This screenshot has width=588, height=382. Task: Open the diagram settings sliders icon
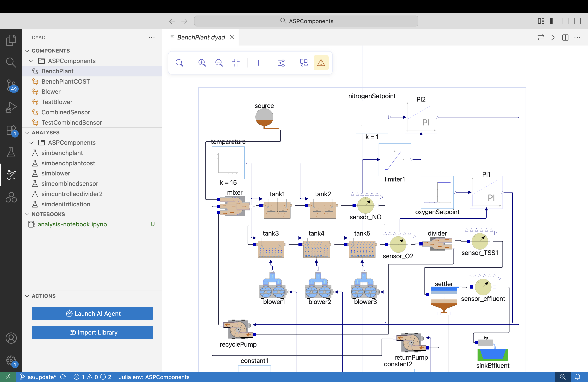click(x=281, y=63)
